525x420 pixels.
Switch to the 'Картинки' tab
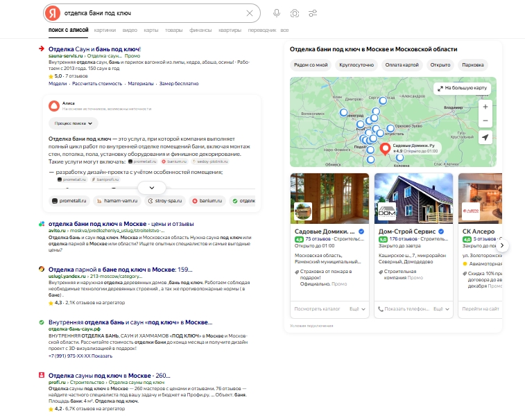[105, 30]
